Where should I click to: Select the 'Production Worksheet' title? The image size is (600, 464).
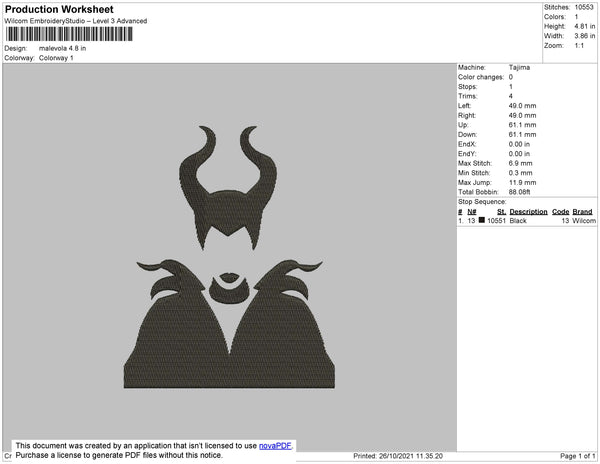tap(59, 9)
